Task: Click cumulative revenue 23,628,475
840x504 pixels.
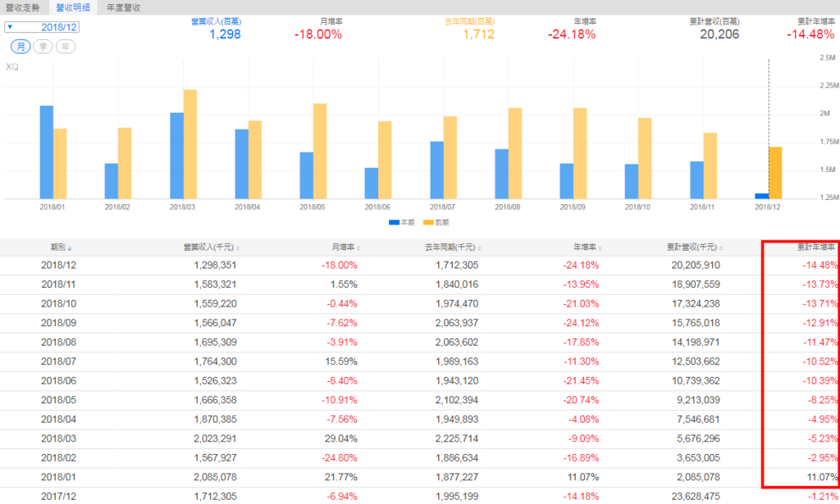Action: pyautogui.click(x=696, y=497)
